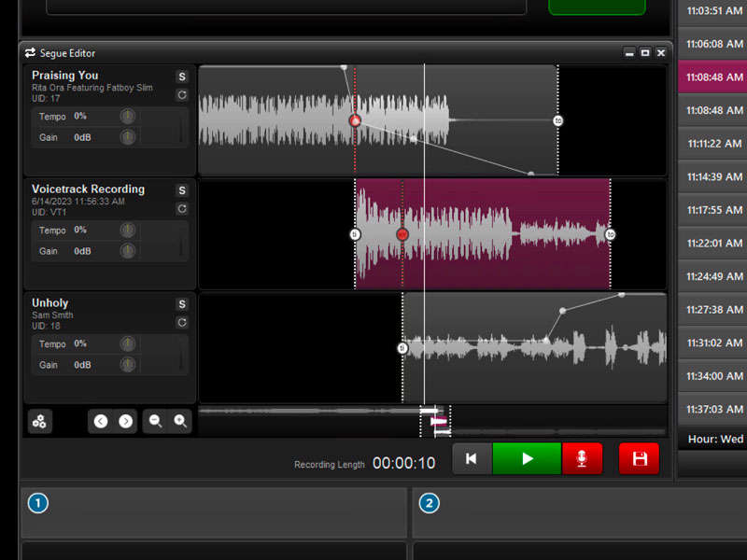Select the 11:27:38 AM log row
Viewport: 747px width, 560px height.
[712, 310]
